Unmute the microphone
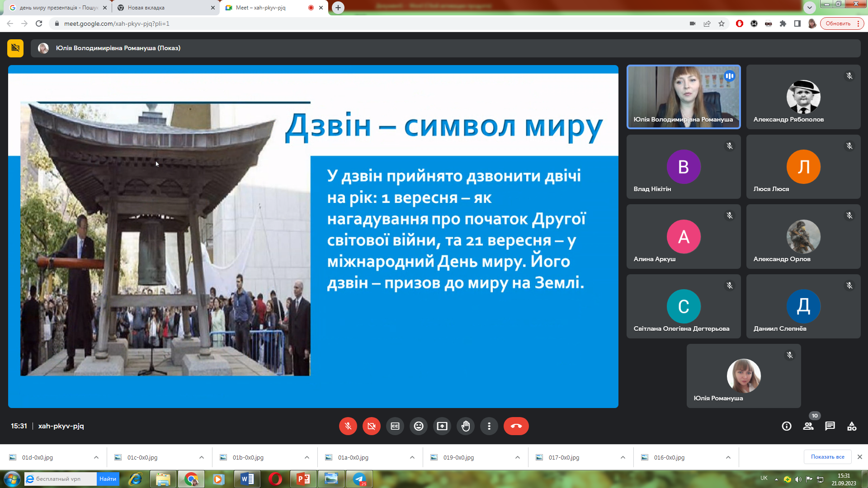 [x=348, y=426]
